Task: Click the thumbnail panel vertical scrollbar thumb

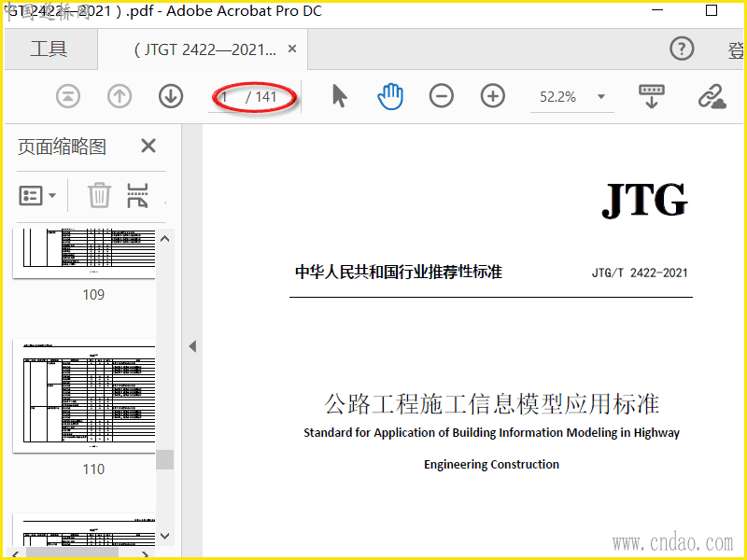Action: [x=165, y=459]
